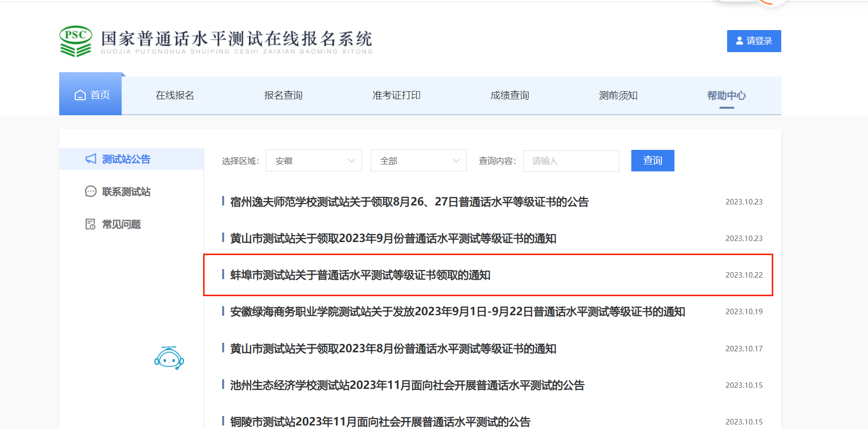Open 宿州逸夫师范学校测试站 announcement link
This screenshot has height=429, width=868.
pos(409,202)
